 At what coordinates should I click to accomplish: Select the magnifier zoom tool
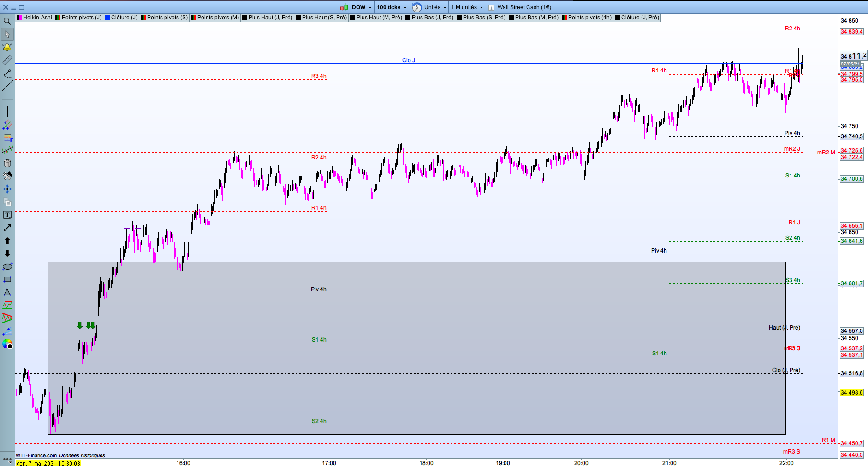point(7,21)
